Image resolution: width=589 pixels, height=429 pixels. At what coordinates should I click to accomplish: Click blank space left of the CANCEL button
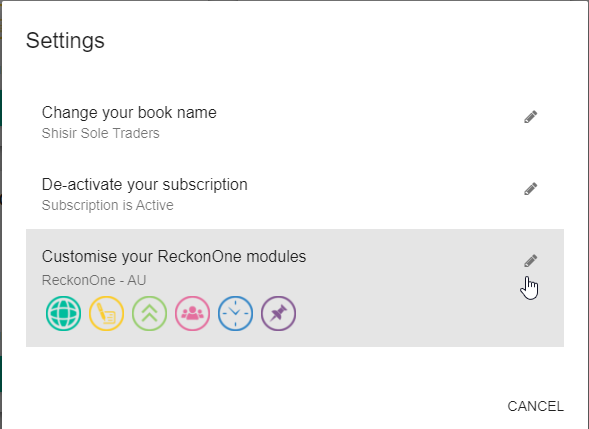coord(263,406)
